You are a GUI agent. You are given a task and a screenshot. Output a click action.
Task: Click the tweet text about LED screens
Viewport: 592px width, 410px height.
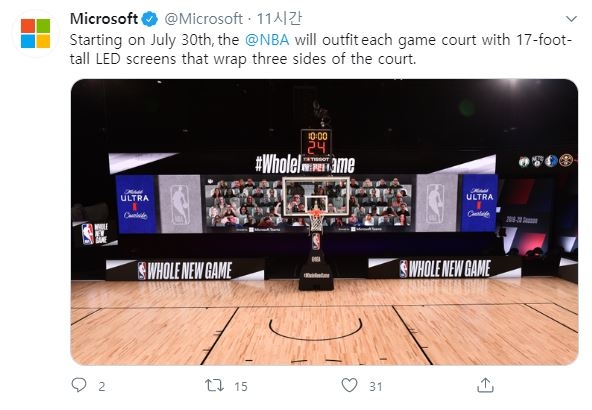(x=321, y=49)
